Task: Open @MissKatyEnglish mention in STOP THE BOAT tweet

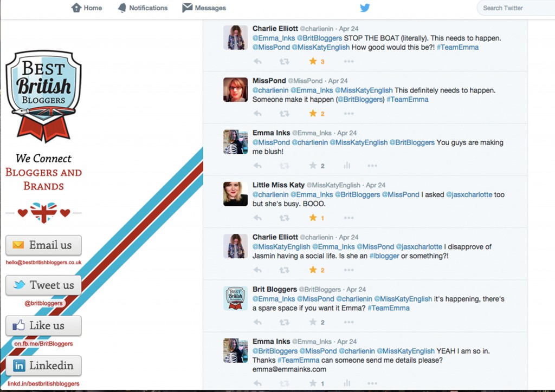Action: point(321,47)
